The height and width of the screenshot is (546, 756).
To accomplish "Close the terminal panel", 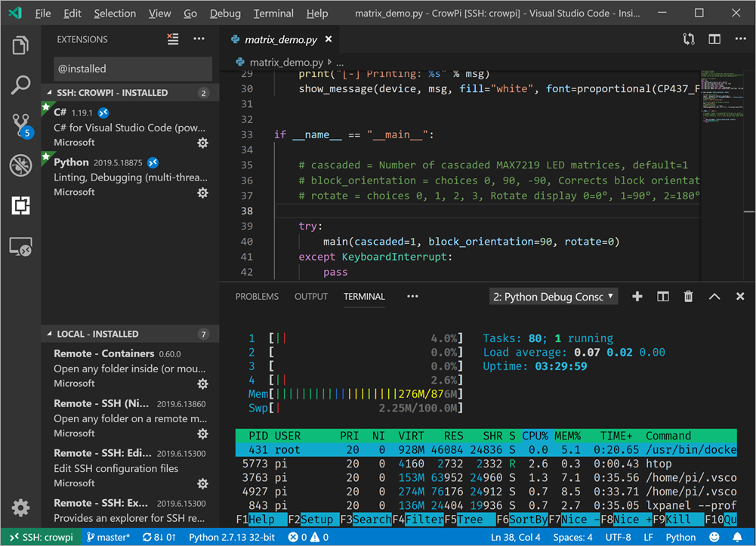I will pyautogui.click(x=740, y=296).
